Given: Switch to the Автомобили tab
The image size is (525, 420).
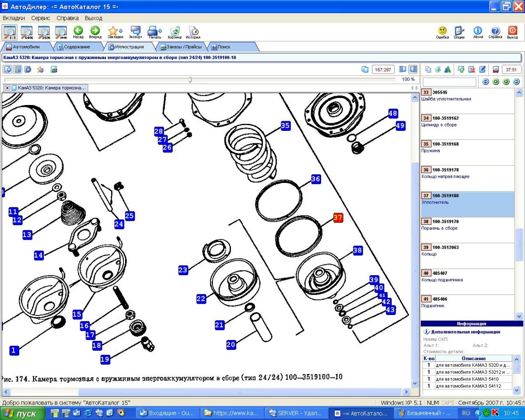Looking at the screenshot, I should (x=26, y=47).
